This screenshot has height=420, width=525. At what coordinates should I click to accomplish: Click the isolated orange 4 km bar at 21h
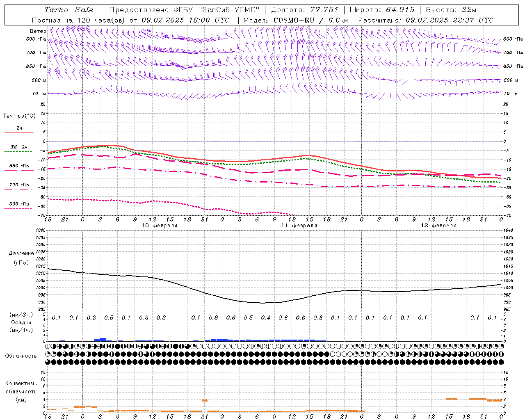205,400
